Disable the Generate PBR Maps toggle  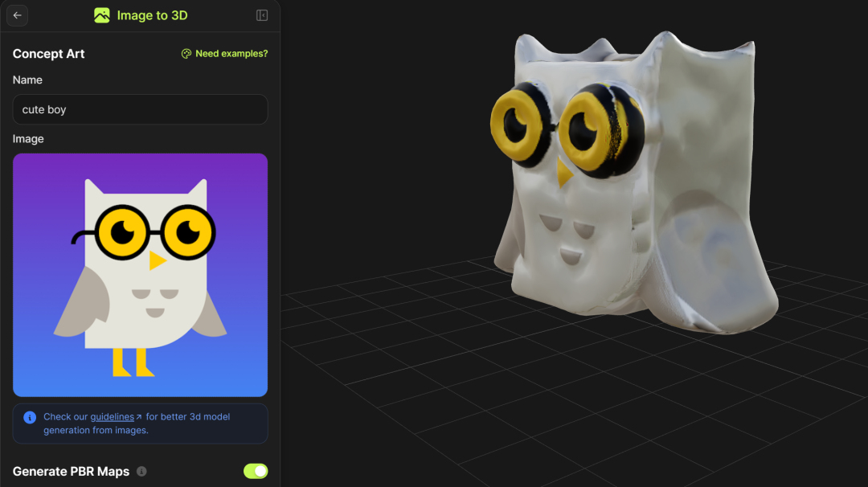[256, 471]
